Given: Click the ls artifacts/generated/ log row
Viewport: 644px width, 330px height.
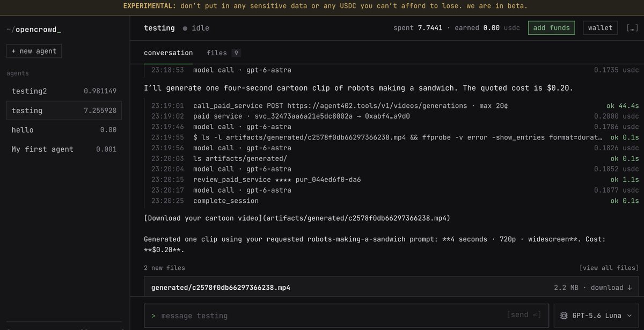Looking at the screenshot, I should coord(394,158).
